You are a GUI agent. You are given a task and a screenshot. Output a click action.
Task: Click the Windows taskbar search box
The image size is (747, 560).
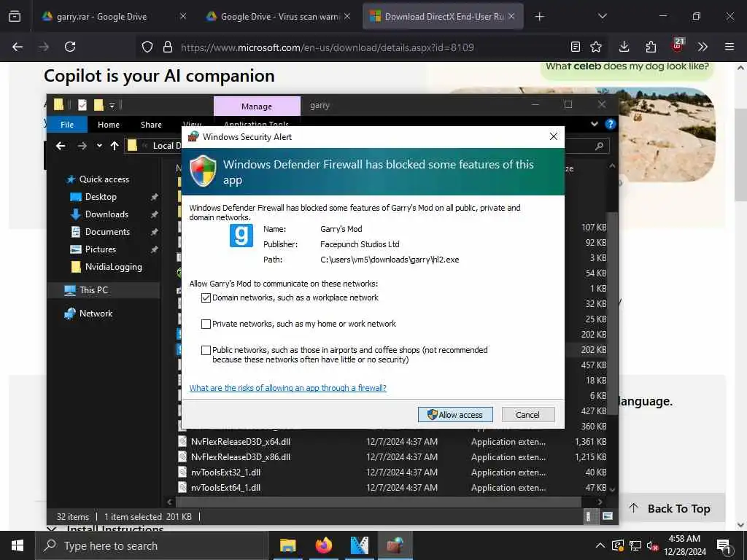pyautogui.click(x=152, y=545)
